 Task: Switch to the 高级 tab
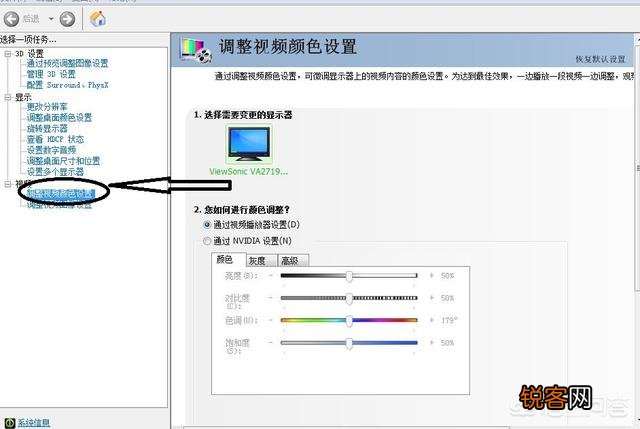[293, 260]
